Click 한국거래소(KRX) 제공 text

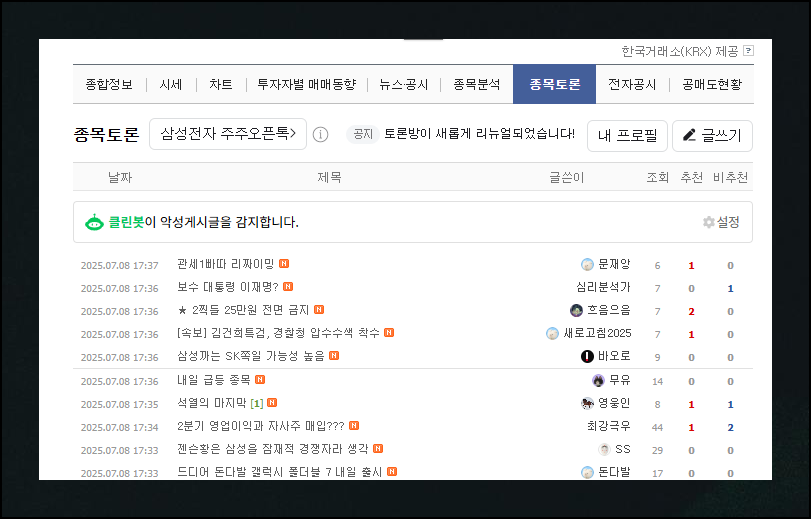coord(680,51)
